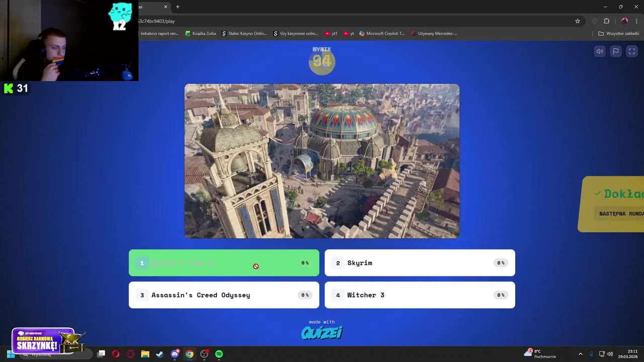Screen dimensions: 644x362
Task: Click the 0% badge on Skyrim answer
Action: tap(501, 263)
